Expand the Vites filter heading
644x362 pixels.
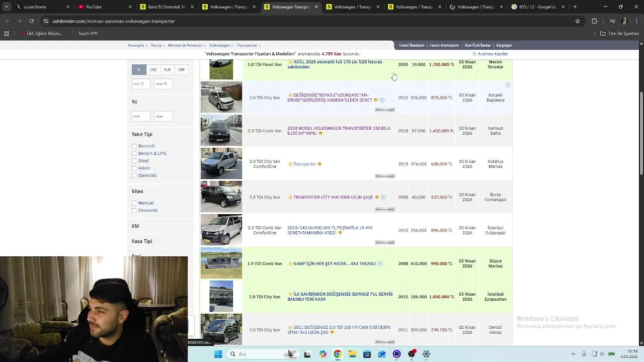137,192
